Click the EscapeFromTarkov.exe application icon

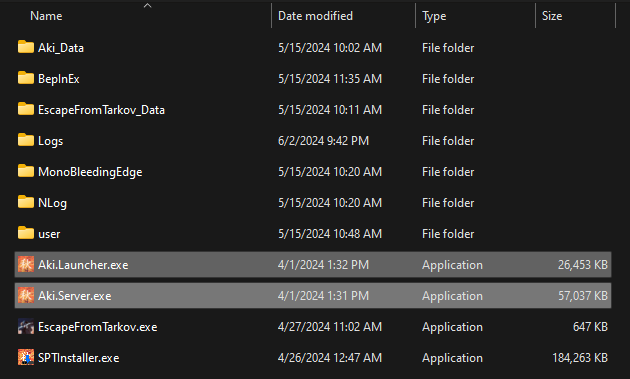(26, 326)
